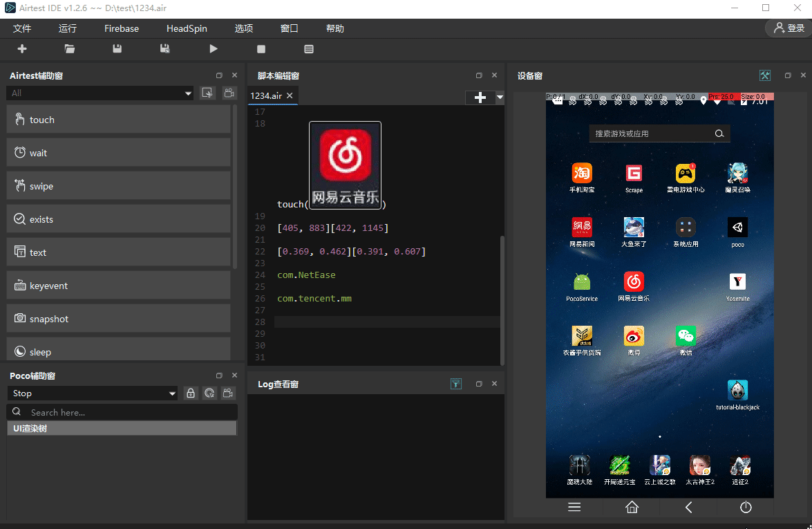Click the com.tencent.mm line in the editor
Image resolution: width=812 pixels, height=529 pixels.
pyautogui.click(x=314, y=299)
